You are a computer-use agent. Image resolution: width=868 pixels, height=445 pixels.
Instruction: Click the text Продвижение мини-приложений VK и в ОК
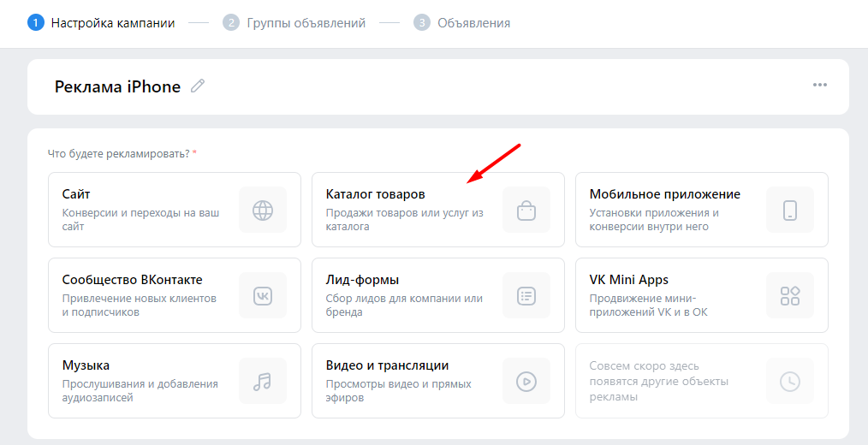648,305
